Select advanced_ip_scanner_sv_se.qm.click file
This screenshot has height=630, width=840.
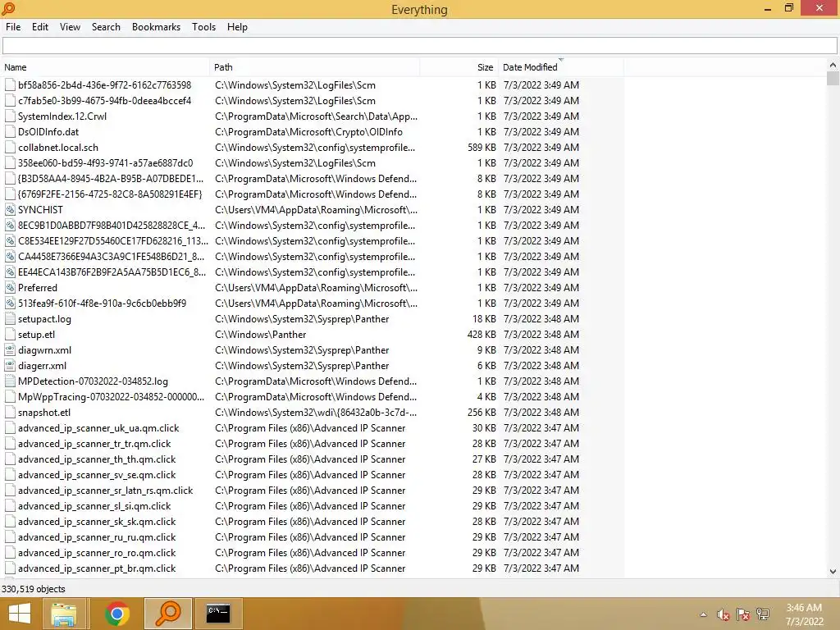[97, 475]
